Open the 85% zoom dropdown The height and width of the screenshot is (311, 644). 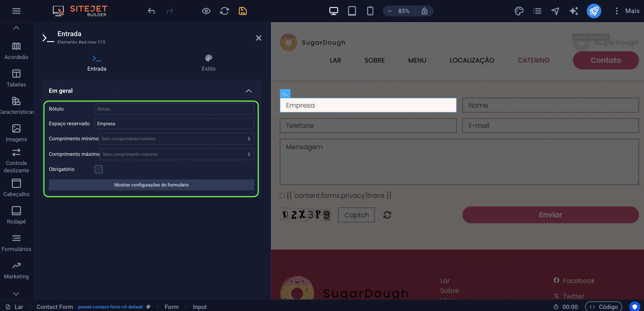399,11
